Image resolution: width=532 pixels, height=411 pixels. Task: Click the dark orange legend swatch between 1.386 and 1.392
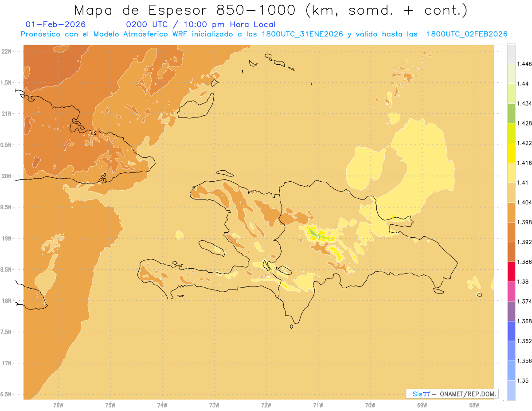511,252
